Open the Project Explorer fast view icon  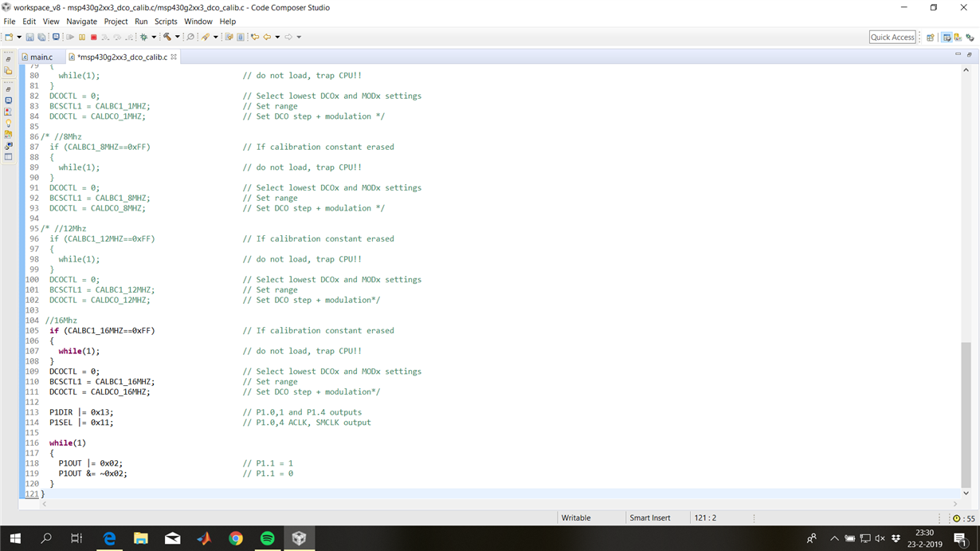point(8,71)
